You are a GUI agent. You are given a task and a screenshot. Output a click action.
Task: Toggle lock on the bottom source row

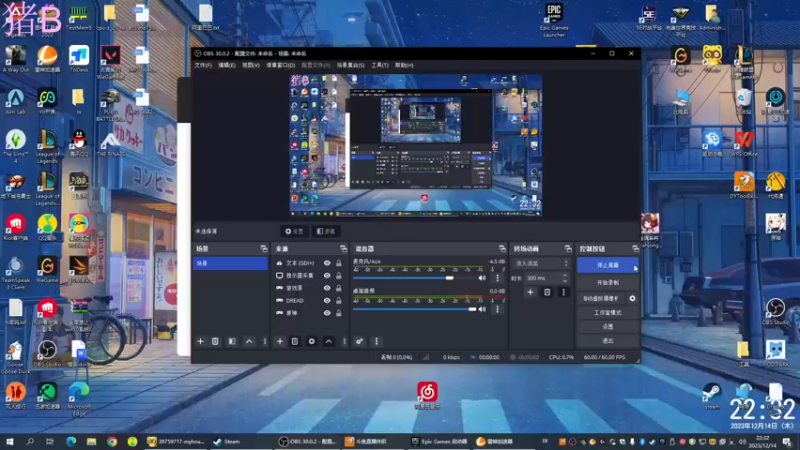(339, 313)
